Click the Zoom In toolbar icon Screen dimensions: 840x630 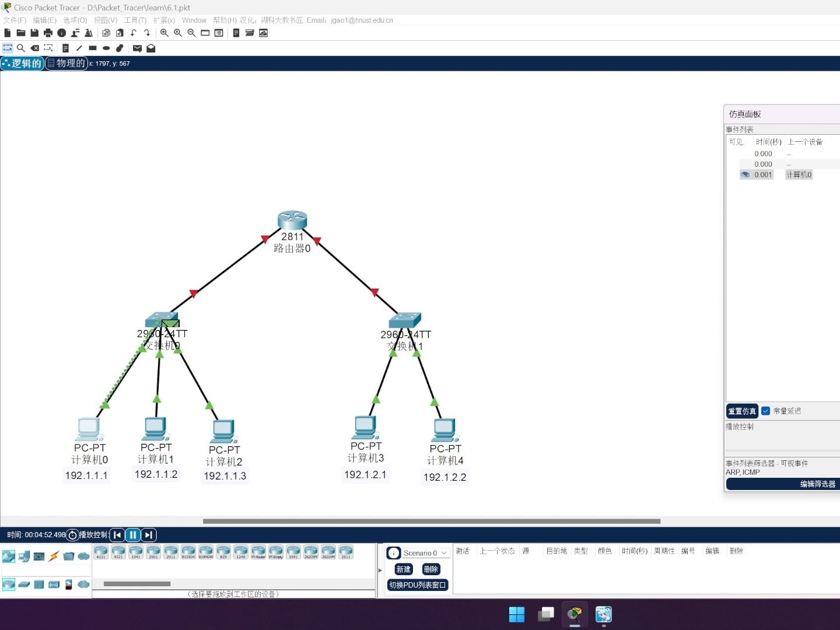tap(165, 33)
